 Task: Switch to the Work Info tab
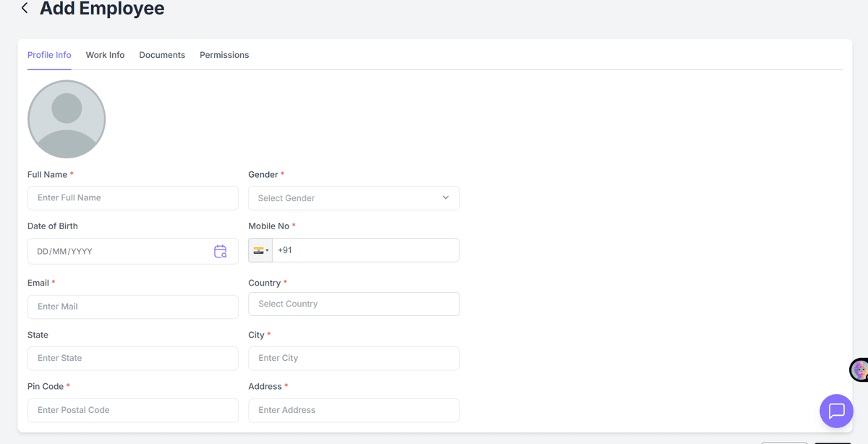pyautogui.click(x=105, y=54)
